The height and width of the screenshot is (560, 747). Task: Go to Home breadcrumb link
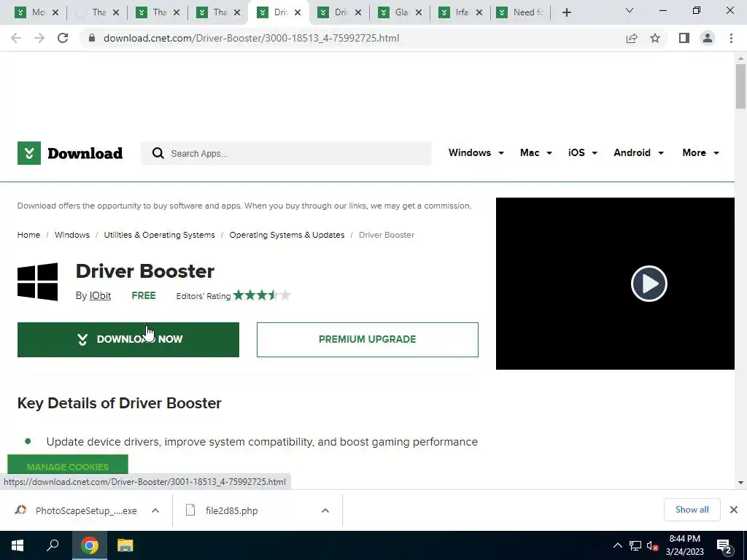point(28,235)
